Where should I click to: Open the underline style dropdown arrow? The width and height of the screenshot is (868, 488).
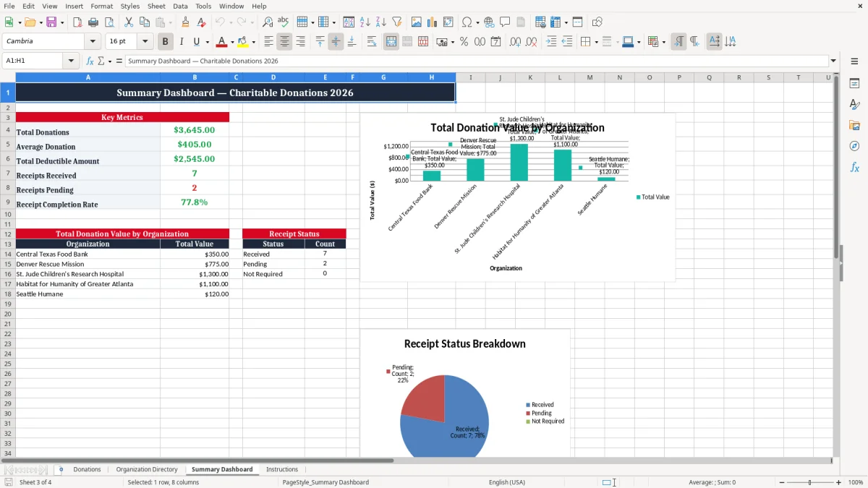[x=207, y=42]
